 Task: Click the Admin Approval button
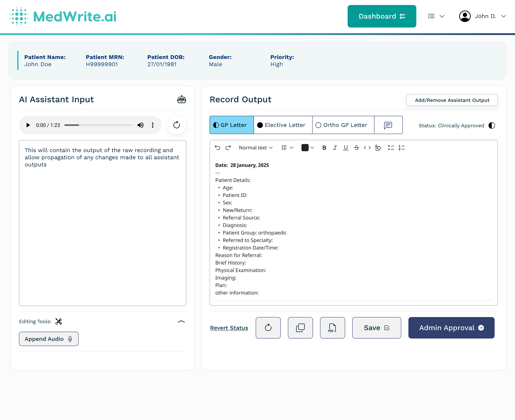451,328
